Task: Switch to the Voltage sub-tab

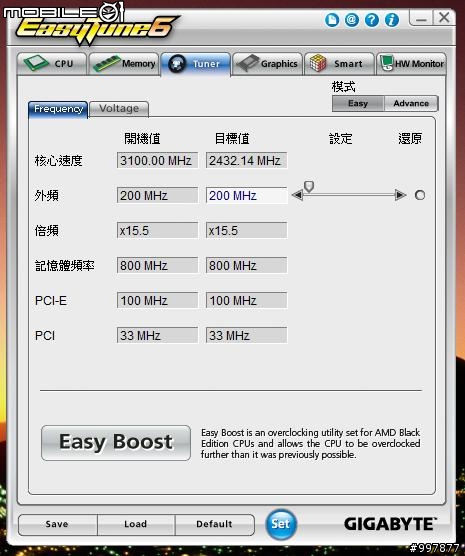Action: (x=119, y=109)
